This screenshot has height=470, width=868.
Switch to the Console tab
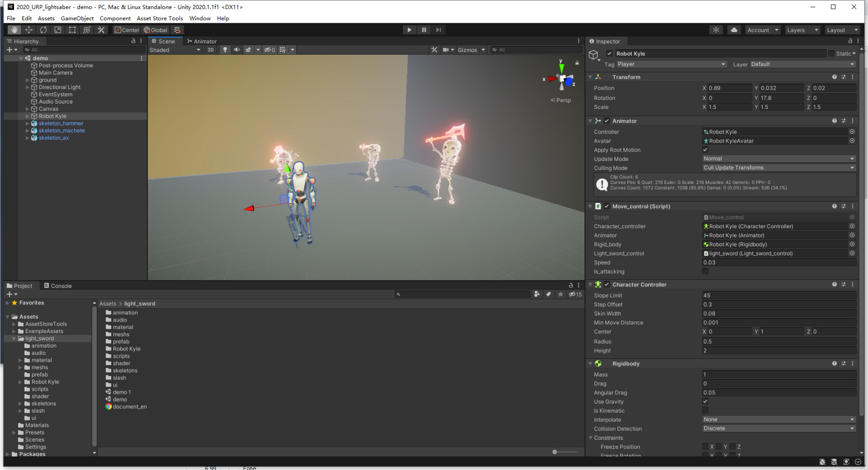tap(57, 285)
